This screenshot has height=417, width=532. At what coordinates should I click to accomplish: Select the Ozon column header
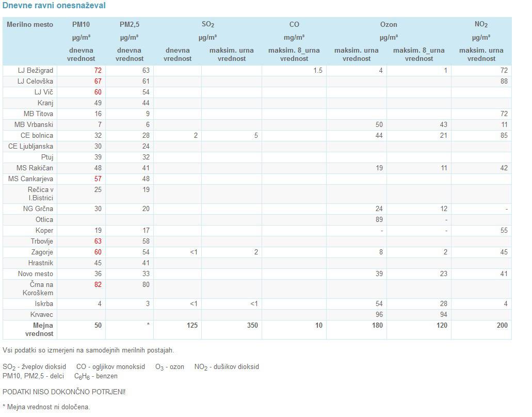[x=389, y=24]
